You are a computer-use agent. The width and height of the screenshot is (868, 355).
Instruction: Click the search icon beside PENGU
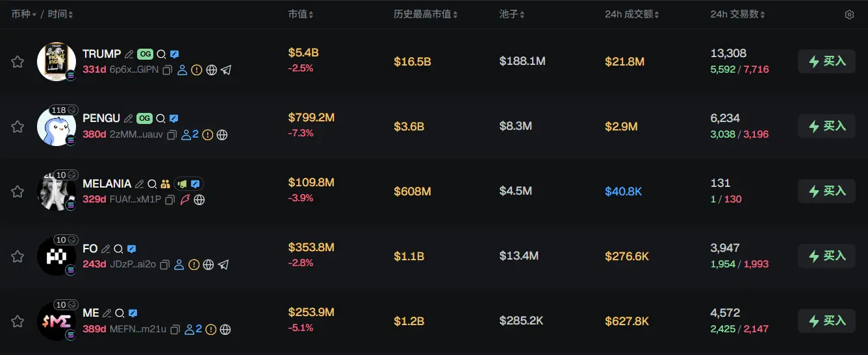[x=161, y=119]
